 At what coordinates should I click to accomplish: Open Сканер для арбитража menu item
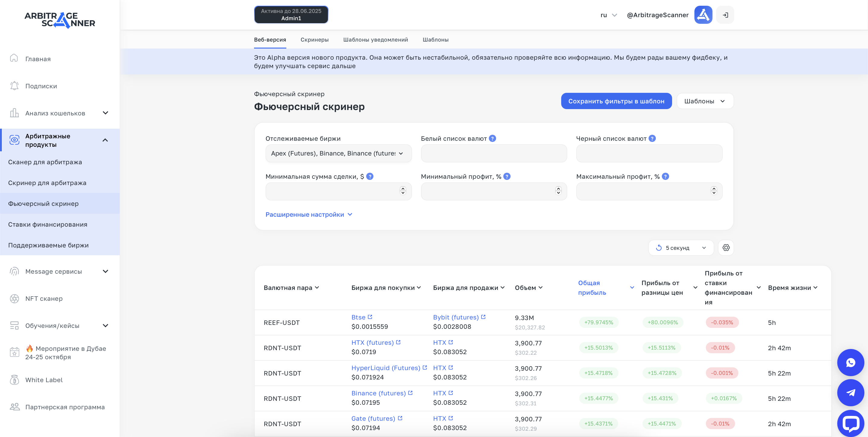tap(60, 162)
